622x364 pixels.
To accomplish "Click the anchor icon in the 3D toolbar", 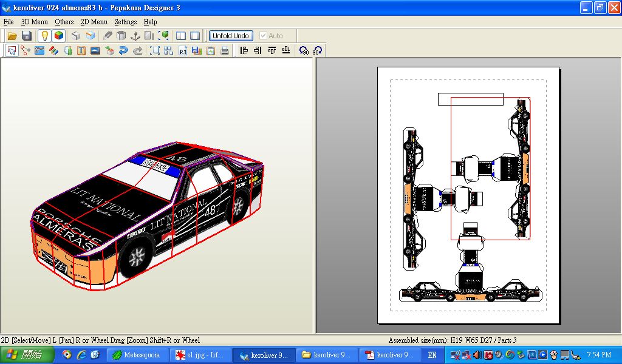I will click(135, 36).
